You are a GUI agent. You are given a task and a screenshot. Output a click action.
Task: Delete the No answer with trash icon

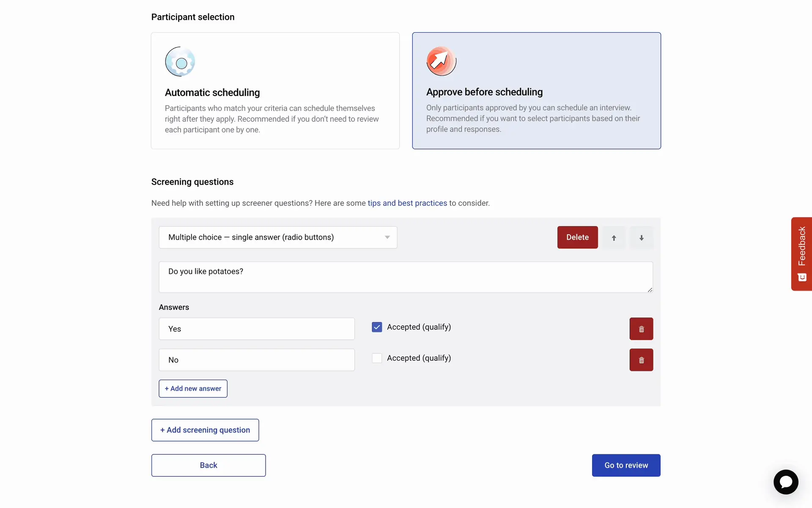[641, 360]
